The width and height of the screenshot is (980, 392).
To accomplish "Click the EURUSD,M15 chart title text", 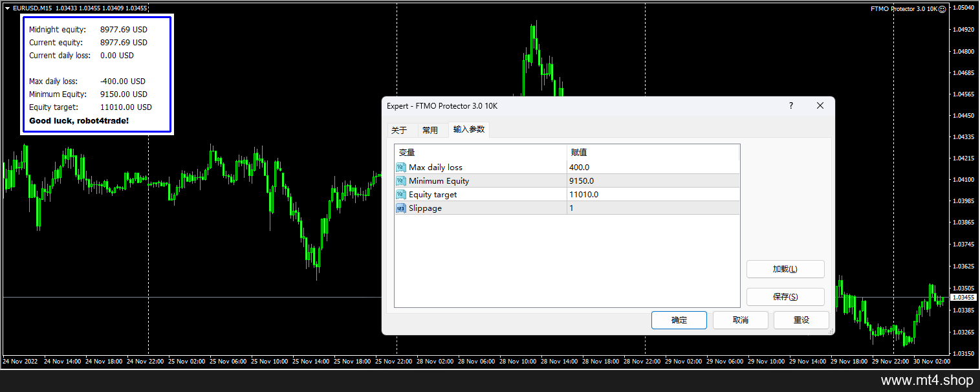I will pos(33,8).
